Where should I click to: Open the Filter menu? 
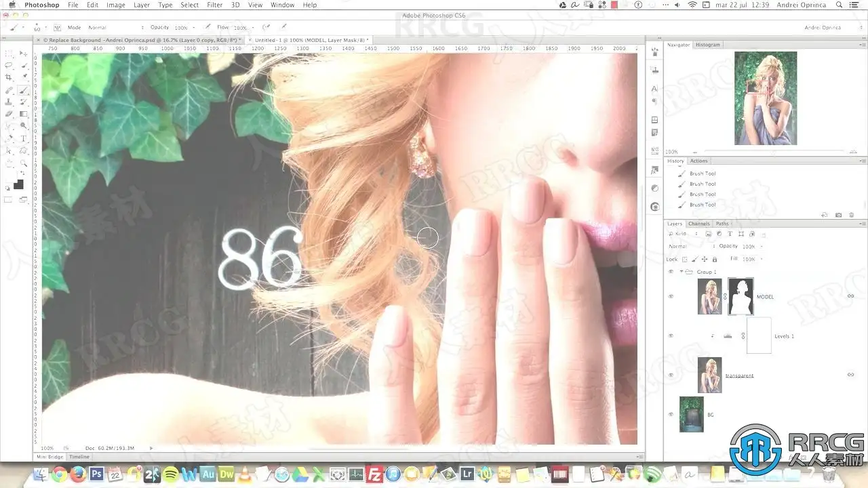point(215,5)
